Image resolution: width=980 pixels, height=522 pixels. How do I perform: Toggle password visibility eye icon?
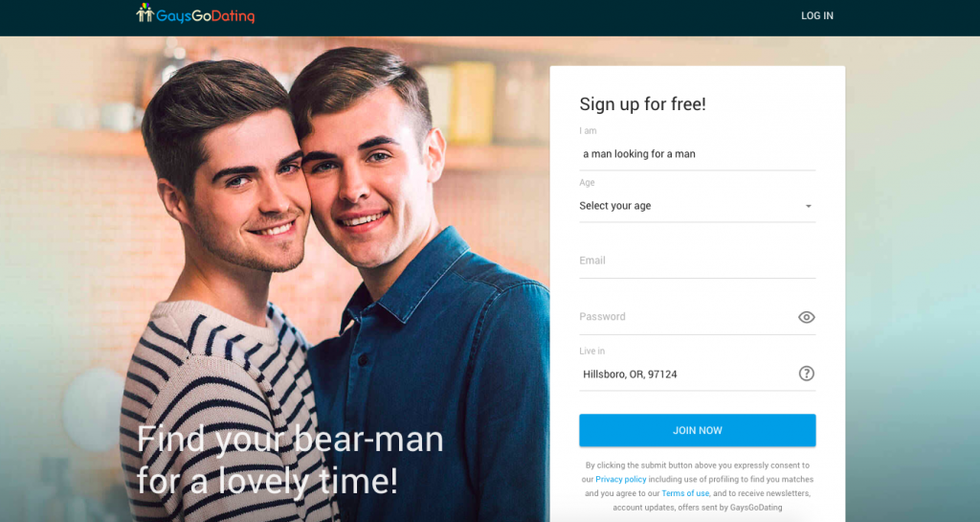(x=806, y=317)
